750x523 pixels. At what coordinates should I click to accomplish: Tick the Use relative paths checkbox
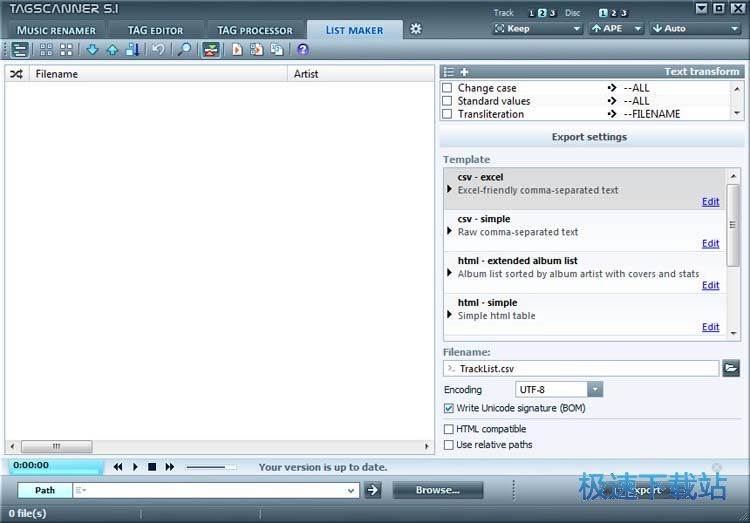click(449, 445)
